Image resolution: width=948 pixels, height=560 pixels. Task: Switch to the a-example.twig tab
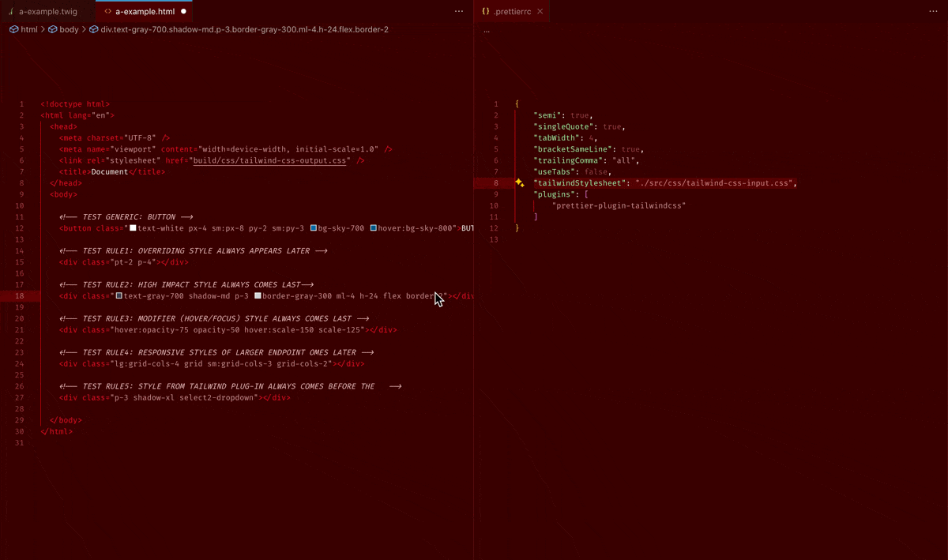[47, 12]
